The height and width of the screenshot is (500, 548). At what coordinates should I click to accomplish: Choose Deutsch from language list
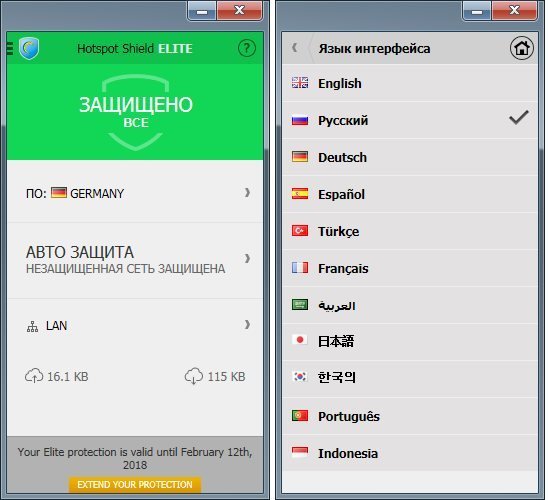tap(410, 157)
